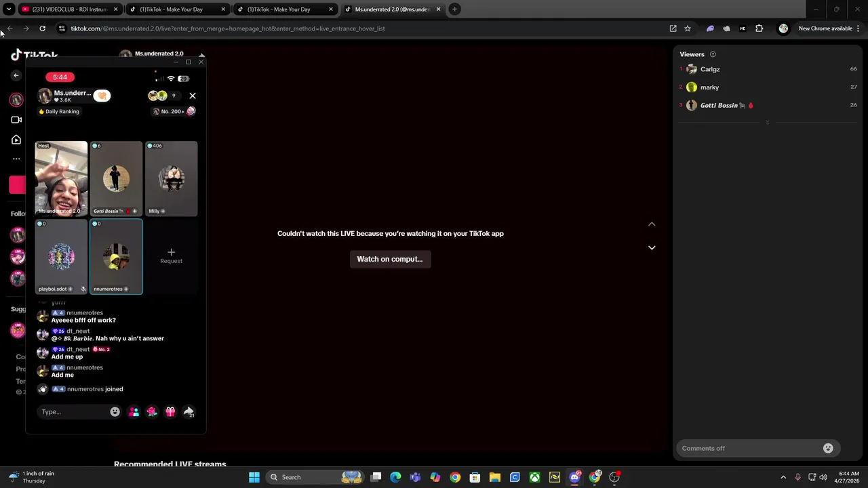
Task: Toggle the system volume speaker icon
Action: [823, 477]
